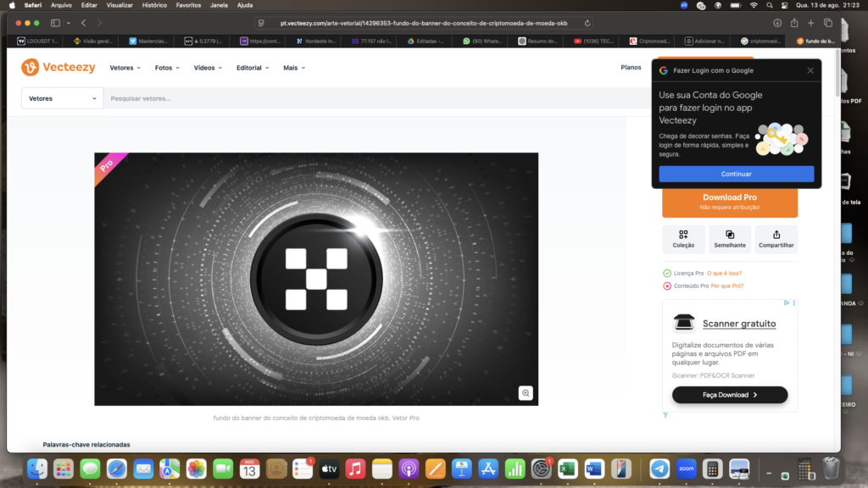This screenshot has width=868, height=488.
Task: Open the Favoritos menu
Action: [188, 6]
